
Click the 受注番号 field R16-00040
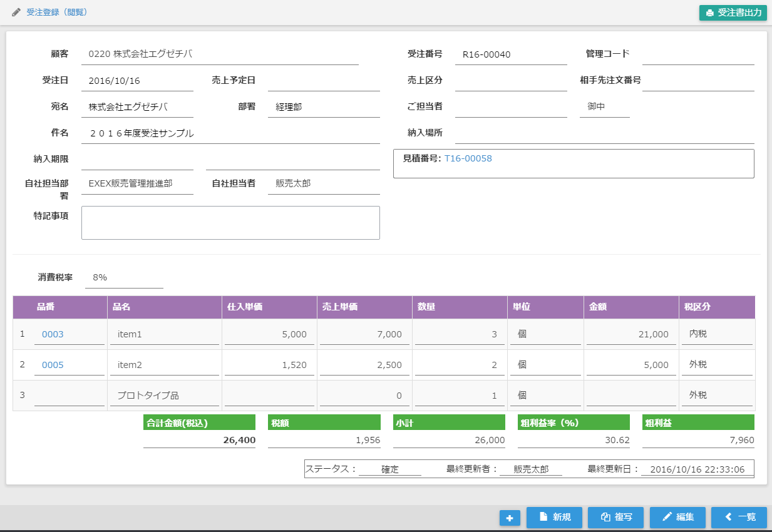pos(511,54)
